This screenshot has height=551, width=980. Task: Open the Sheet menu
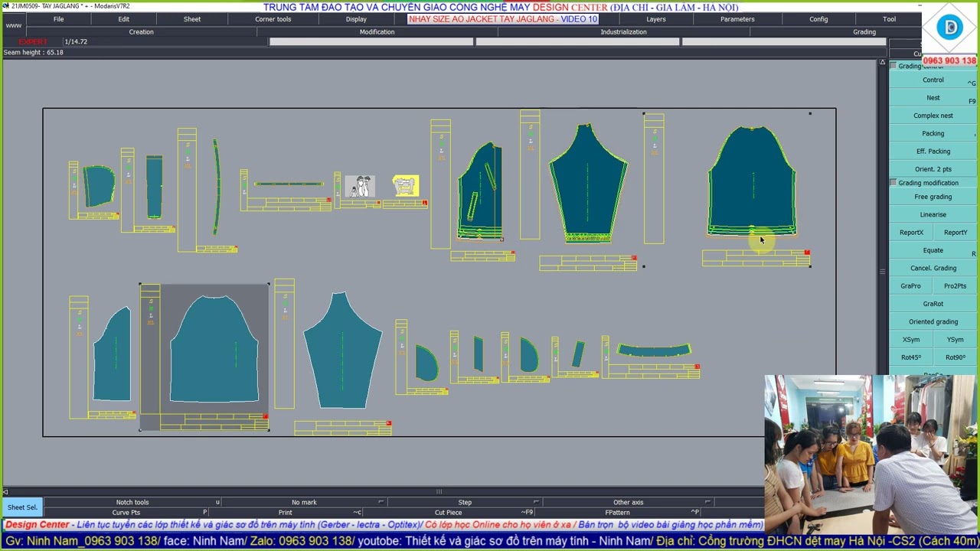[x=192, y=19]
